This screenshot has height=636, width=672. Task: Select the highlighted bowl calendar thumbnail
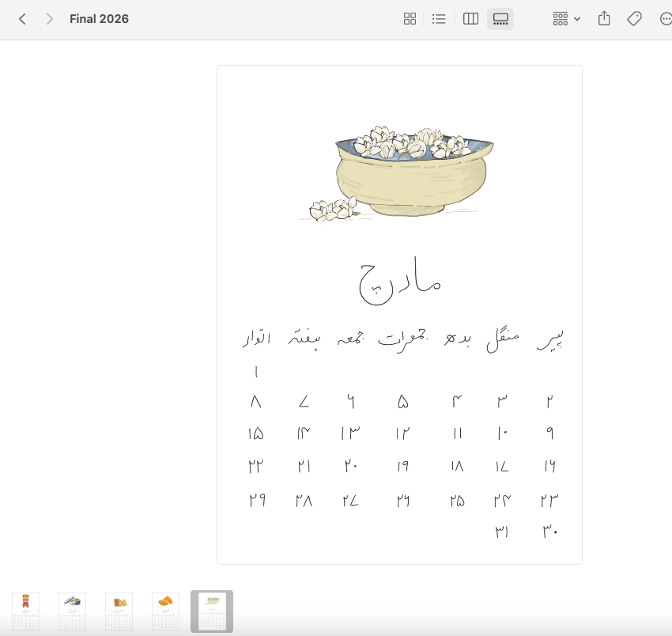pyautogui.click(x=212, y=611)
